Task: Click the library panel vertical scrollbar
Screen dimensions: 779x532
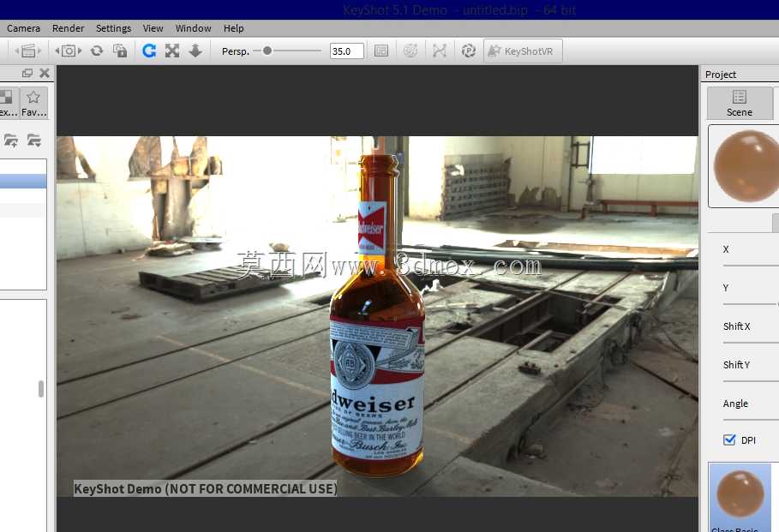Action: coord(41,388)
